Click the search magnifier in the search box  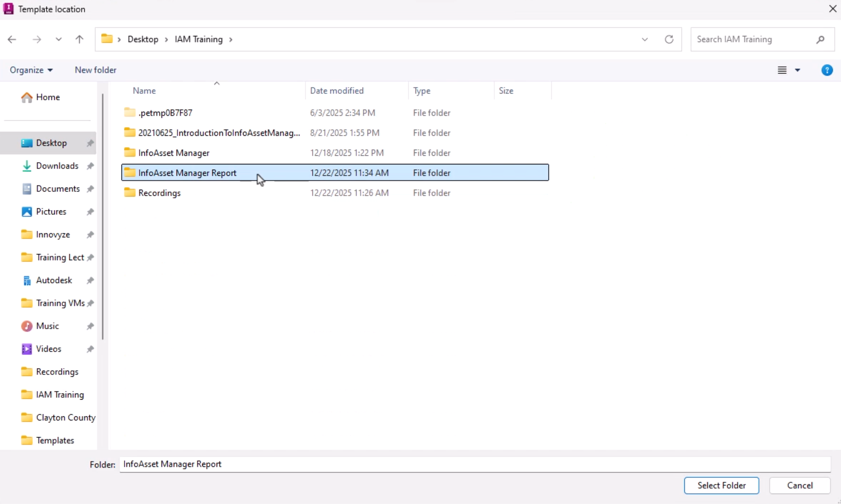pos(821,39)
